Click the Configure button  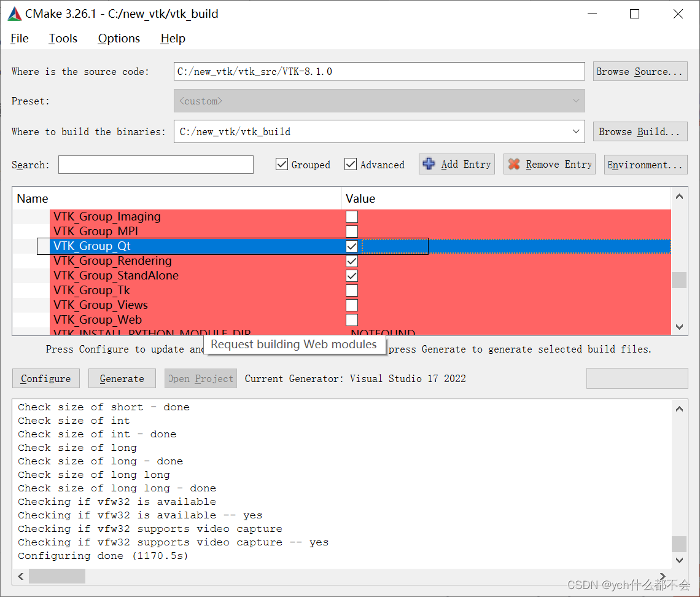[45, 378]
